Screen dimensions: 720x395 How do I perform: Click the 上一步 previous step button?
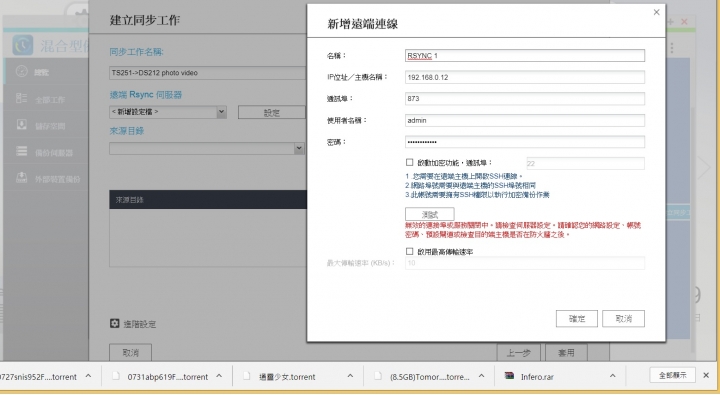pos(518,352)
